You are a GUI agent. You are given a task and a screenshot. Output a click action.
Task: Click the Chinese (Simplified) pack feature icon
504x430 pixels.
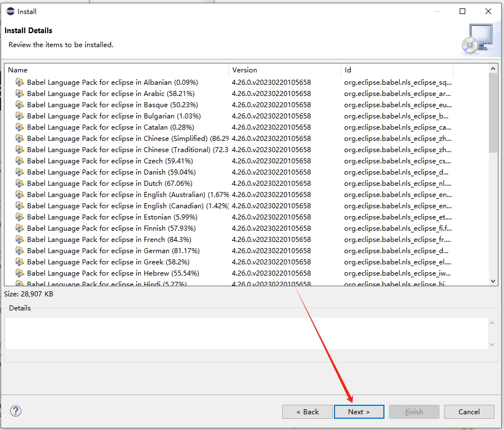[20, 139]
